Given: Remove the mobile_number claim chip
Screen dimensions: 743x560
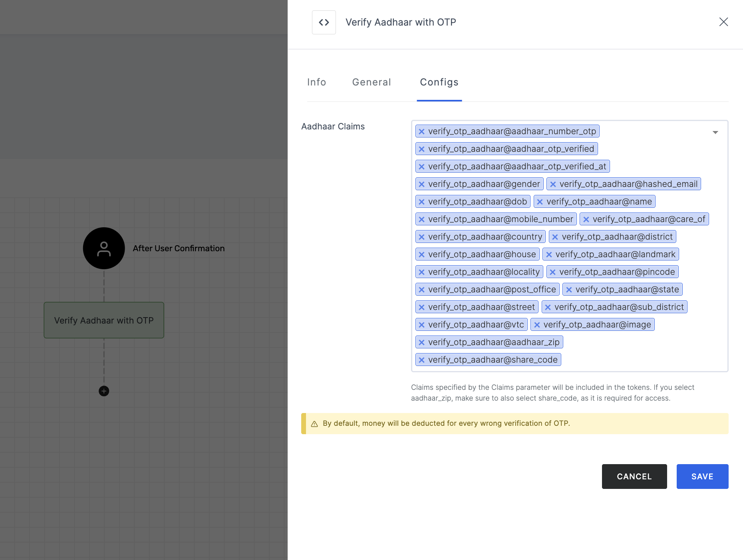Looking at the screenshot, I should 421,219.
